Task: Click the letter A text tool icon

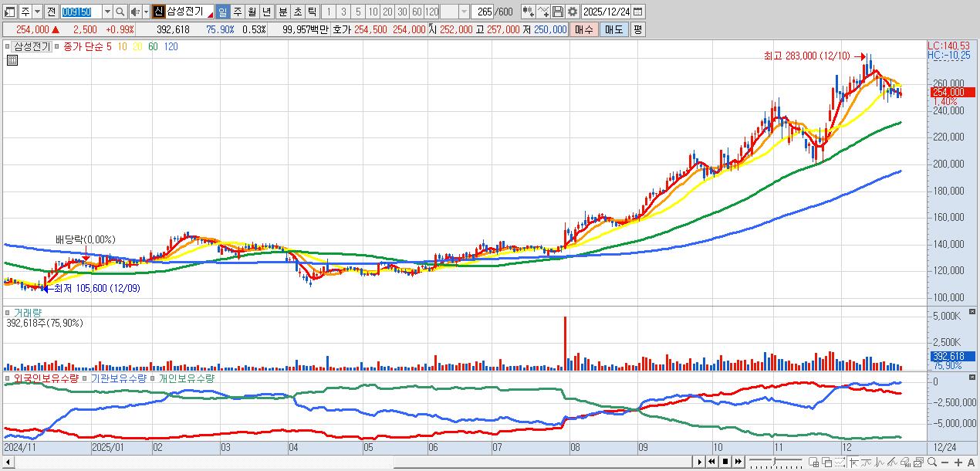Action: point(971,463)
